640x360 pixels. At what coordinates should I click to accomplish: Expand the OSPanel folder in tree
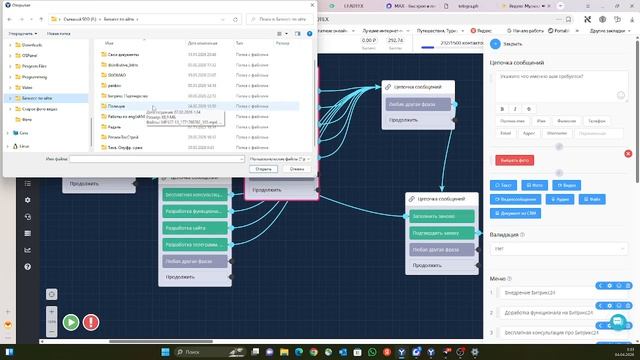tap(10, 56)
